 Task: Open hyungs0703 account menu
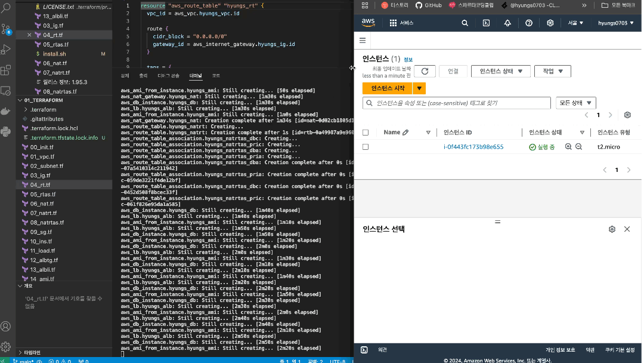[615, 23]
